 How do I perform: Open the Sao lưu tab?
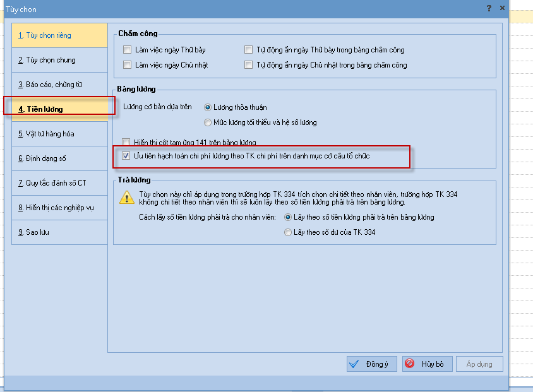tap(59, 232)
